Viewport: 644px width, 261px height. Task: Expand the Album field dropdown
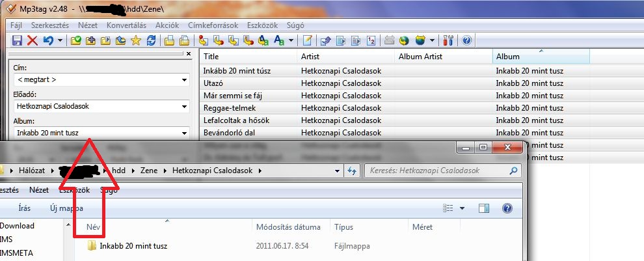[184, 133]
